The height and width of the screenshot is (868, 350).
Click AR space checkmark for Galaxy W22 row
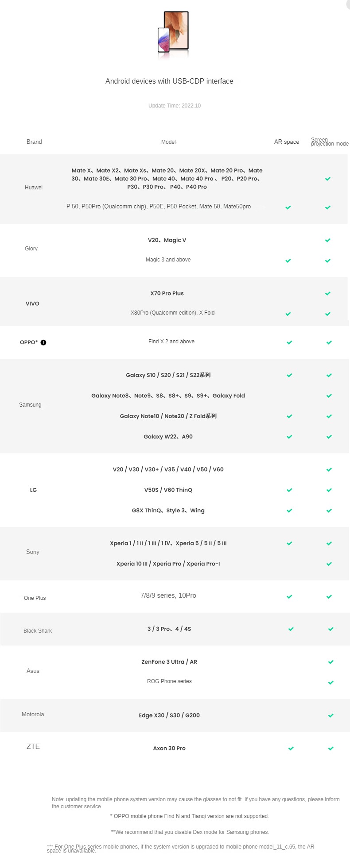(x=289, y=437)
